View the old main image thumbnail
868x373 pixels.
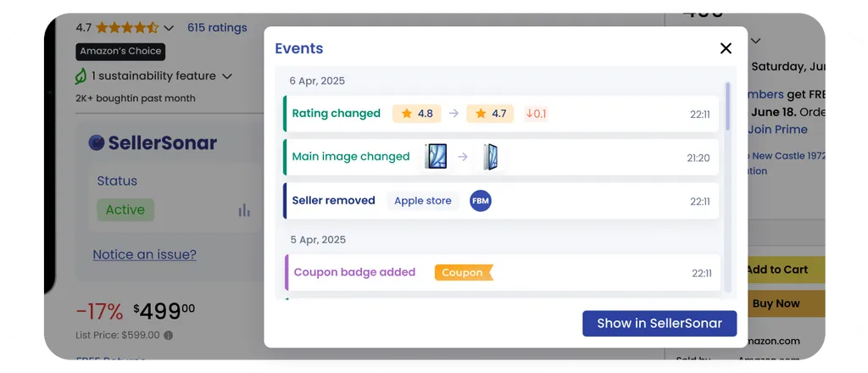pyautogui.click(x=435, y=157)
